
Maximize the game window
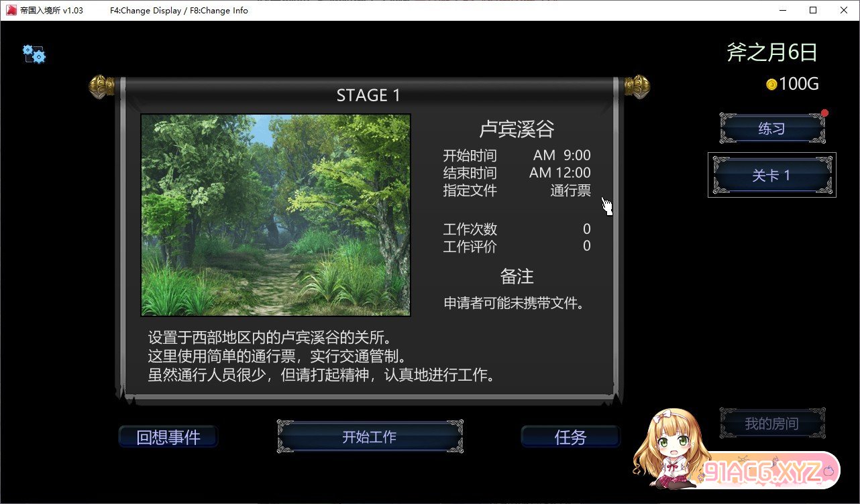click(813, 10)
